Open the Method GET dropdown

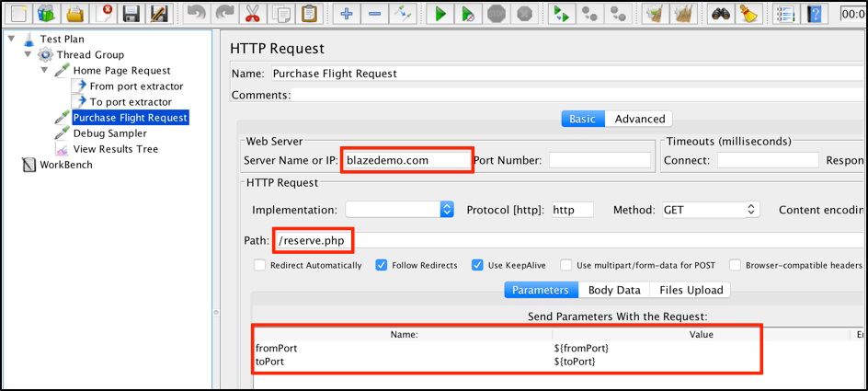709,210
